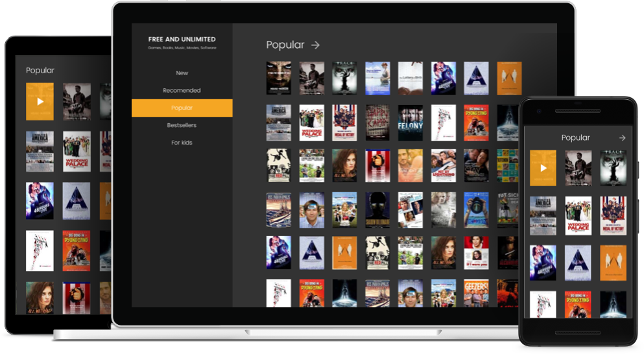Tap the Wedding Palace poster on the phone
Screen dimensions: 644x354
578,216
